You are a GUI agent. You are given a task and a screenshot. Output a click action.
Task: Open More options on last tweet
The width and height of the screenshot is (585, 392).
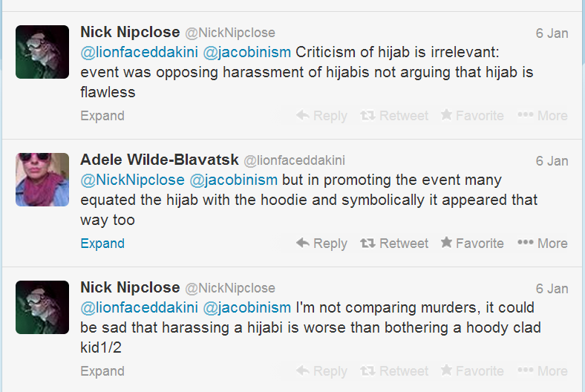point(543,371)
